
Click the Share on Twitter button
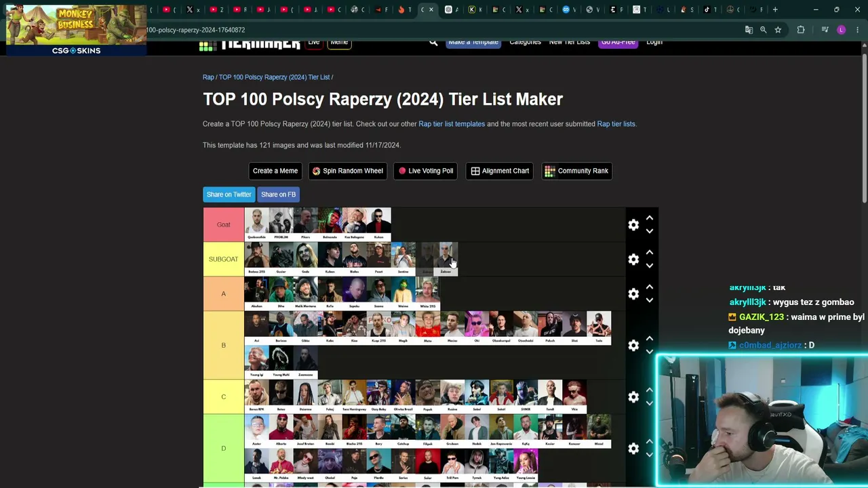click(229, 195)
